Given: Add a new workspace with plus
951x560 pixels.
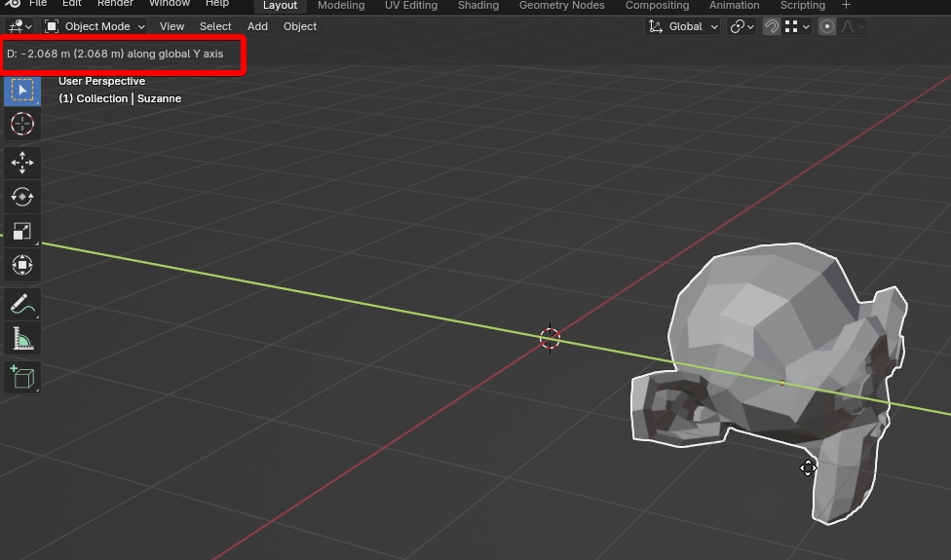Looking at the screenshot, I should (x=846, y=6).
